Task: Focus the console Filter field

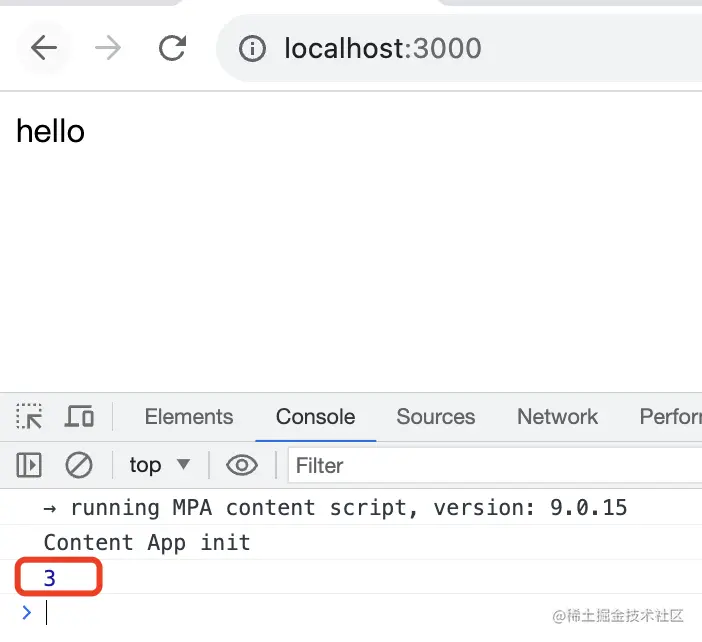Action: coord(495,465)
